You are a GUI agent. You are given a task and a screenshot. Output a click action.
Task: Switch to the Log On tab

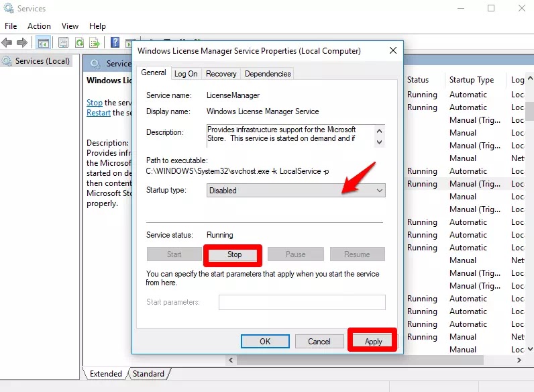pos(186,74)
